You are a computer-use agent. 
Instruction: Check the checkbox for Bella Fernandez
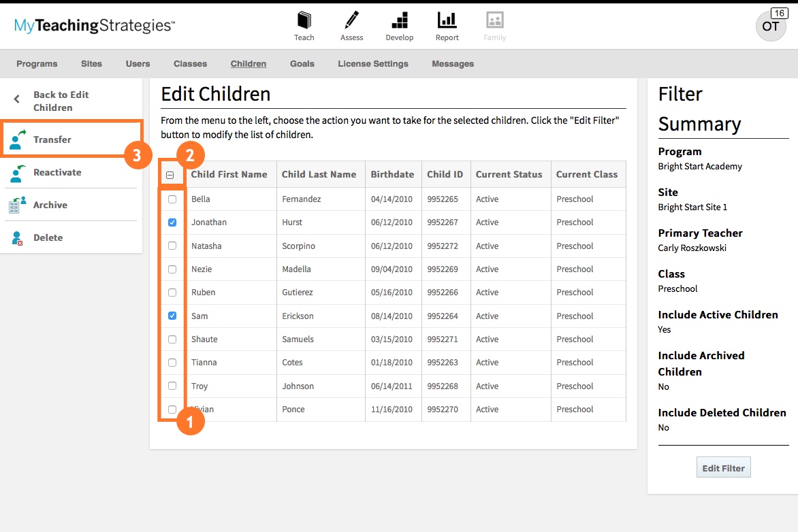[172, 199]
